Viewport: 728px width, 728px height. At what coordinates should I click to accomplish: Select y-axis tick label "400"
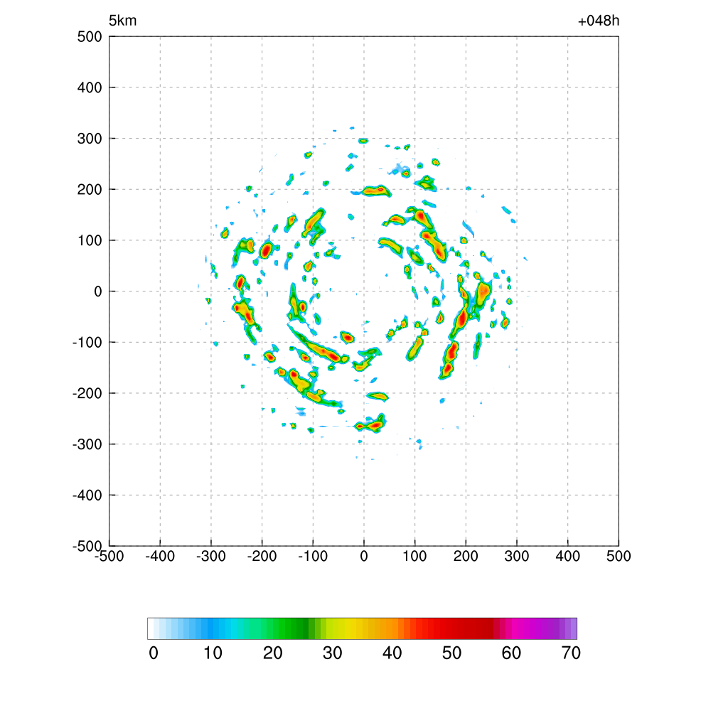(x=90, y=87)
